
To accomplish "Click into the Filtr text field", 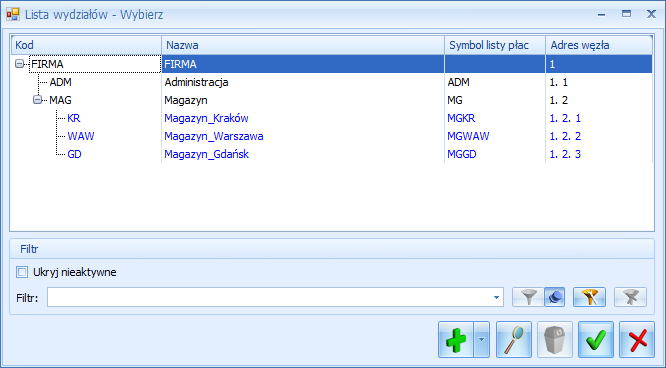I will [269, 297].
